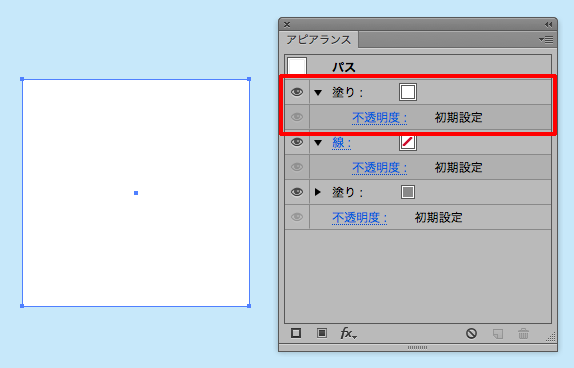Click the panel bottom-right resize grip

click(x=551, y=336)
